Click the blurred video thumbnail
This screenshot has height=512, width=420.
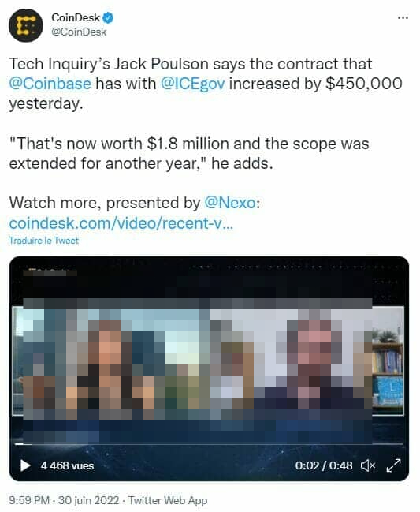click(x=209, y=359)
